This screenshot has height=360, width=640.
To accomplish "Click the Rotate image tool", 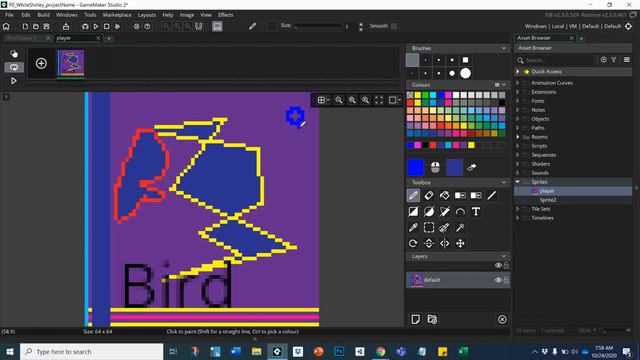I will pos(413,243).
